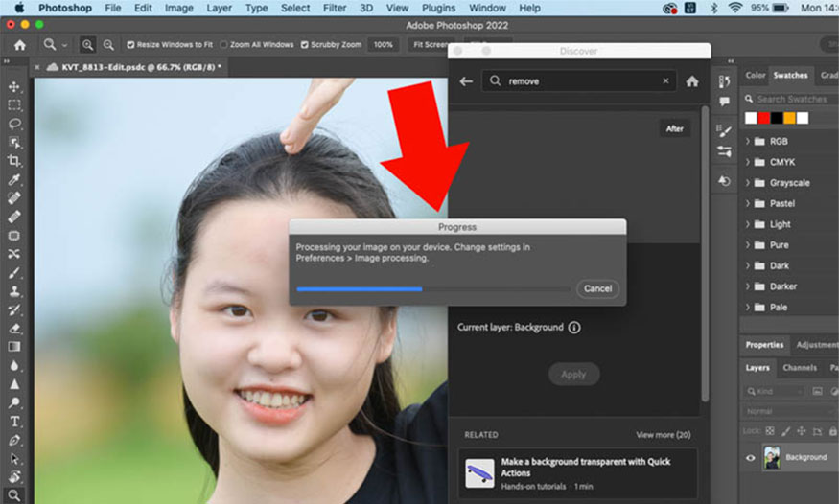Select the Clone Stamp tool
This screenshot has width=839, height=504.
[x=14, y=291]
